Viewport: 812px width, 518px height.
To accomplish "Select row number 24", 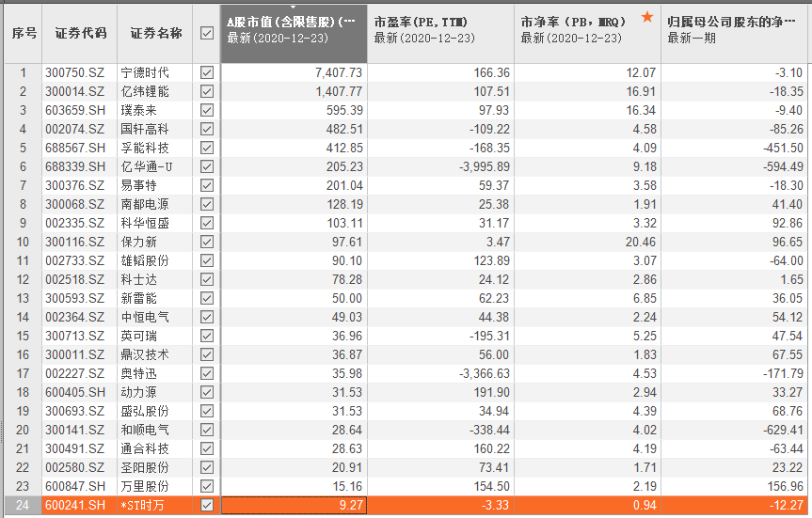I will pos(23,505).
